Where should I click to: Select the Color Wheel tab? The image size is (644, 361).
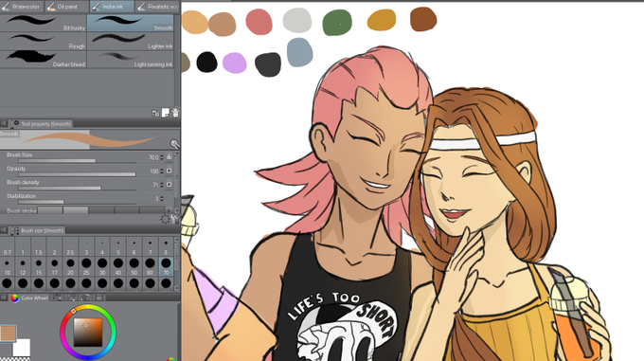[x=29, y=298]
